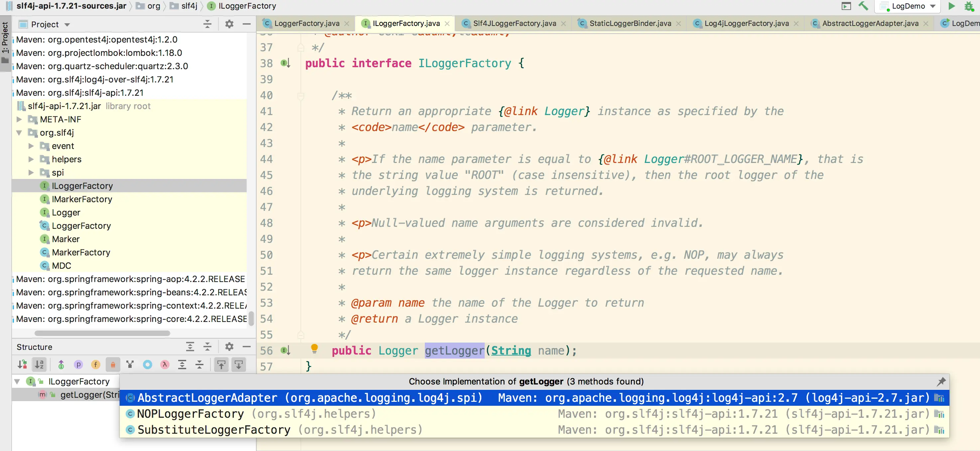Select LoggerFactory class in project tree
Screen dimensions: 980x451
click(x=81, y=226)
